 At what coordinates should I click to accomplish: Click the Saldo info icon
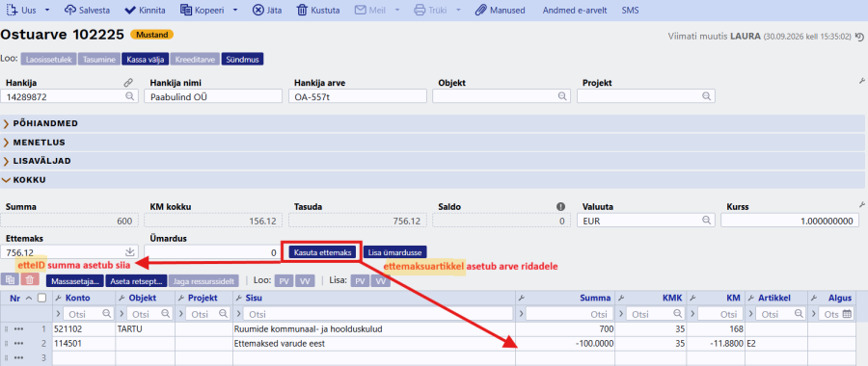(560, 207)
